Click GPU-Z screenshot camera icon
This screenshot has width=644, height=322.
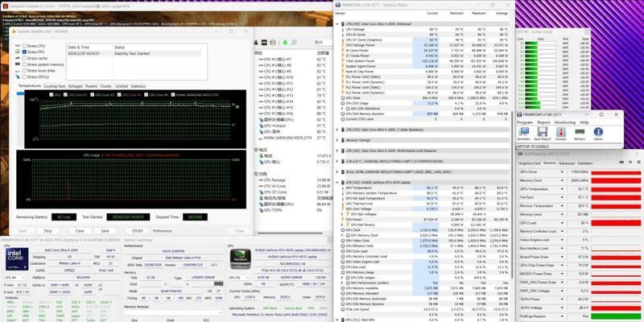point(621,163)
